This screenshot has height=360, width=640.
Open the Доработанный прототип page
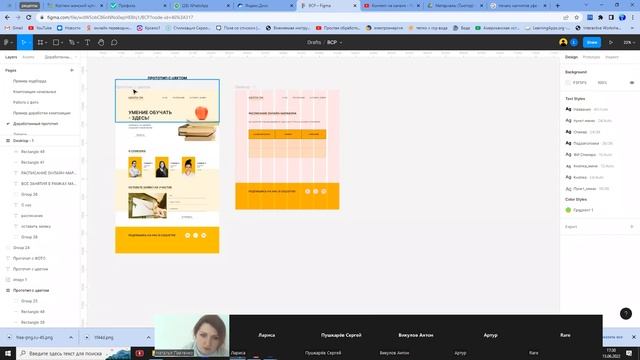pyautogui.click(x=36, y=123)
